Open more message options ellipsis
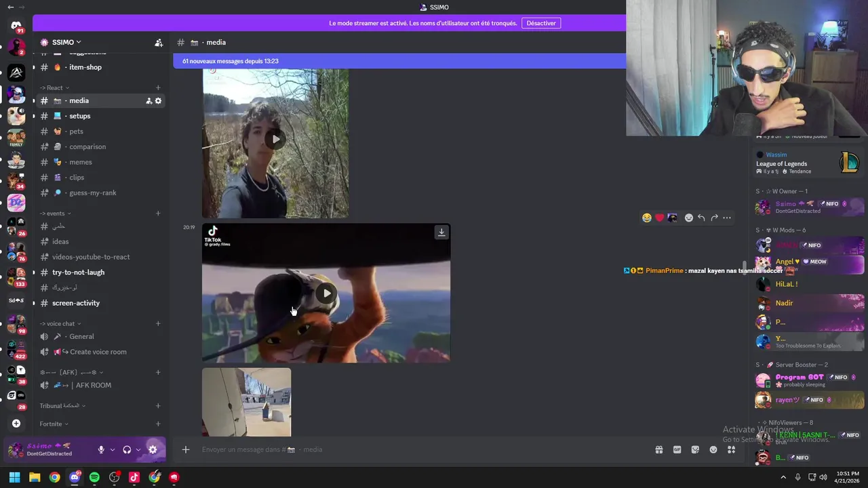868x488 pixels. pyautogui.click(x=727, y=218)
